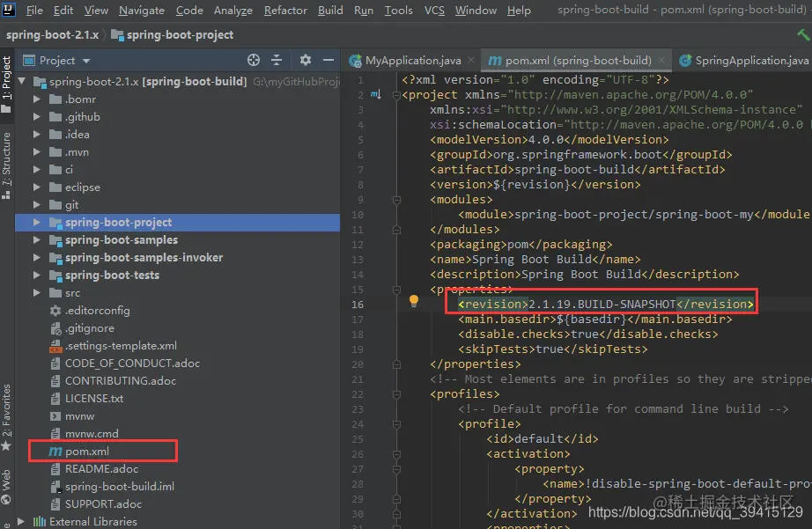Click the green build hammer icon
The image size is (812, 529).
click(803, 34)
